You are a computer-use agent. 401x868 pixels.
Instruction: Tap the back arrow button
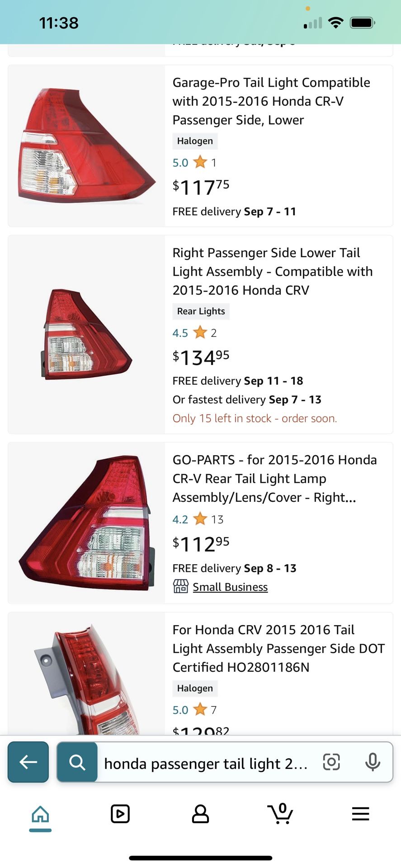pos(28,762)
